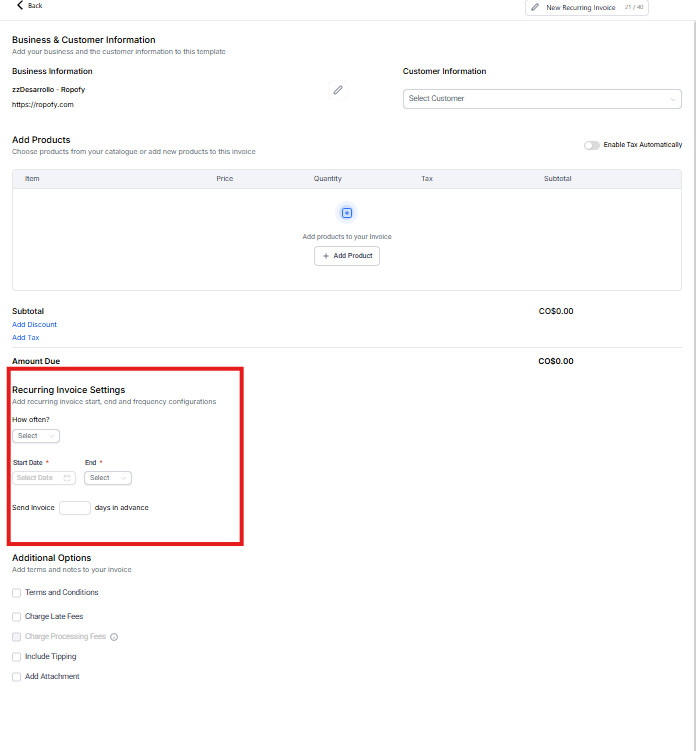Image resolution: width=696 pixels, height=751 pixels.
Task: Check the Terms and Conditions checkbox
Action: pyautogui.click(x=16, y=593)
